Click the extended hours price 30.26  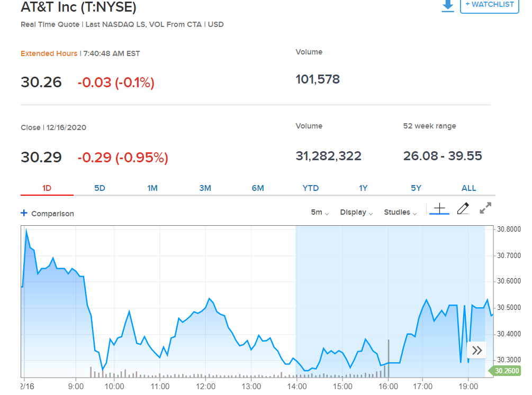pos(41,82)
